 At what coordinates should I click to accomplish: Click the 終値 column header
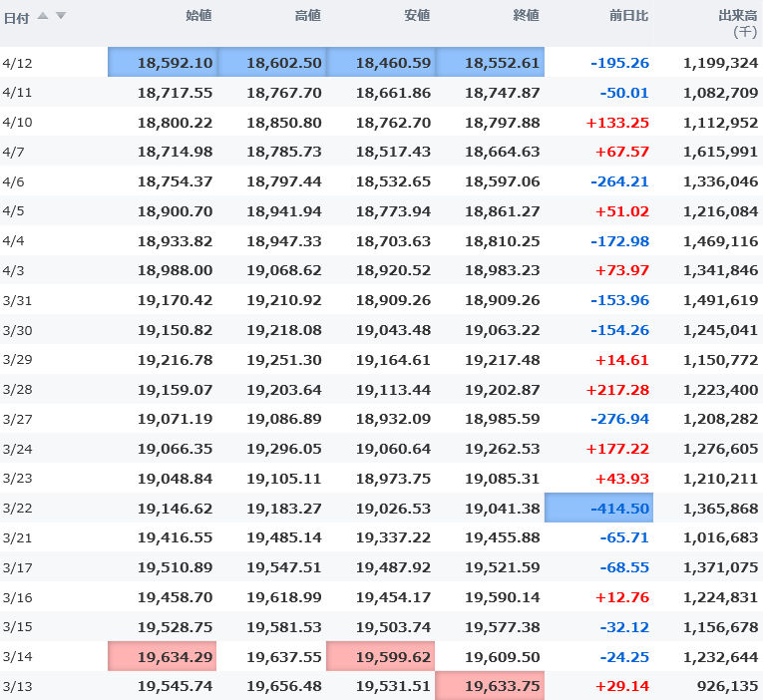(x=526, y=16)
